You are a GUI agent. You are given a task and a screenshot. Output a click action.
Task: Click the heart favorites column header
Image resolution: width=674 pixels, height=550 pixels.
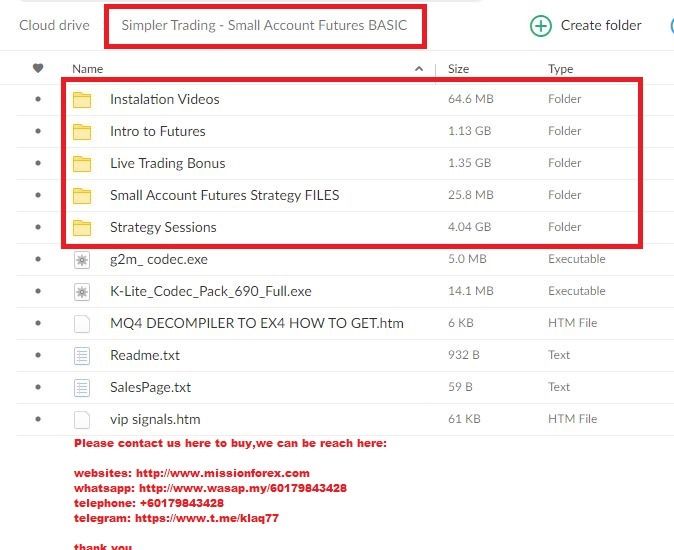pyautogui.click(x=38, y=69)
